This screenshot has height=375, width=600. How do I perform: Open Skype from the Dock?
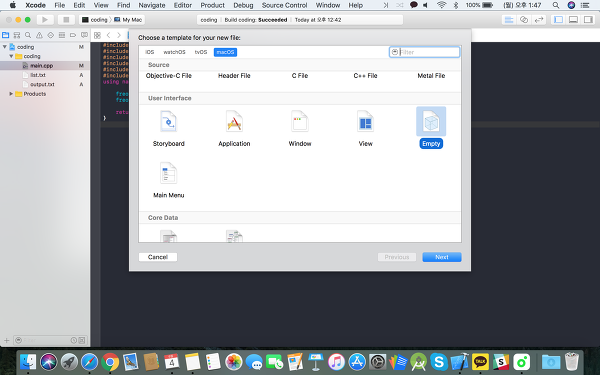click(439, 362)
